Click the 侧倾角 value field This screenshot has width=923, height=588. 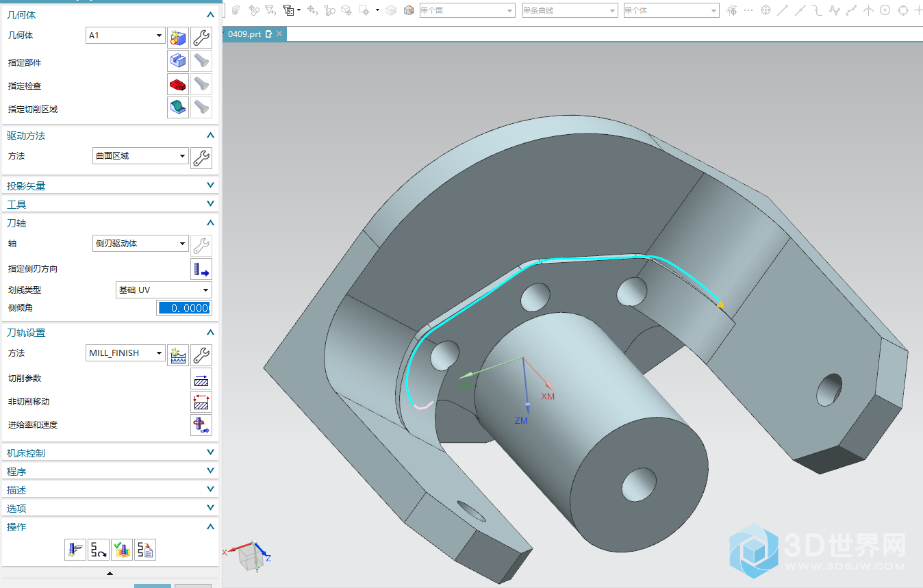[184, 308]
